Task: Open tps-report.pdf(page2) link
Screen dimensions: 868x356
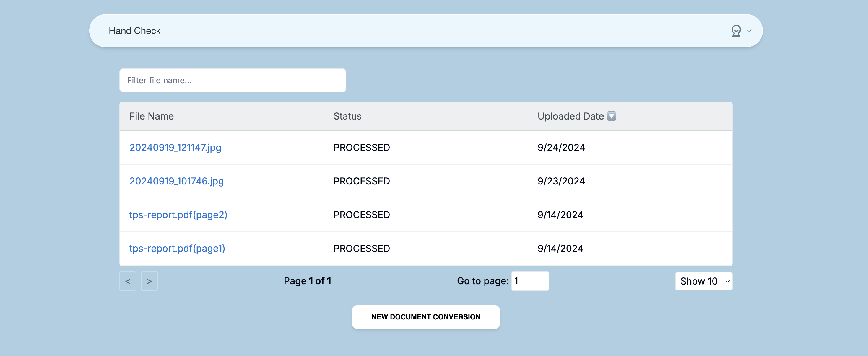Action: click(x=178, y=215)
